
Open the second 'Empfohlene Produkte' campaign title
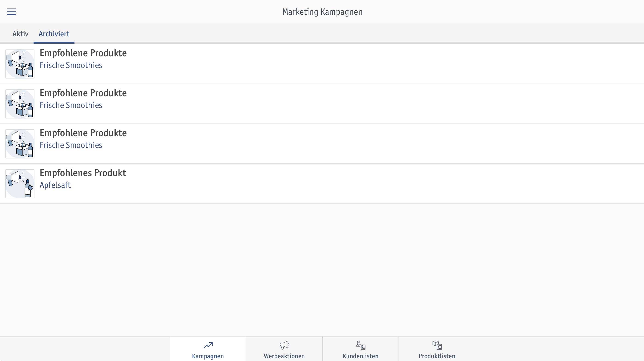[x=83, y=93]
